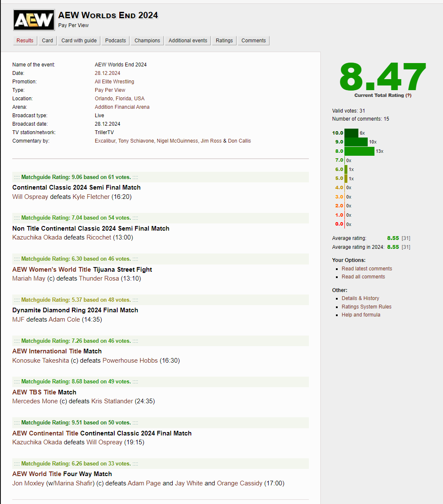Image resolution: width=443 pixels, height=504 pixels.
Task: Open Help and formula link
Action: tap(360, 315)
